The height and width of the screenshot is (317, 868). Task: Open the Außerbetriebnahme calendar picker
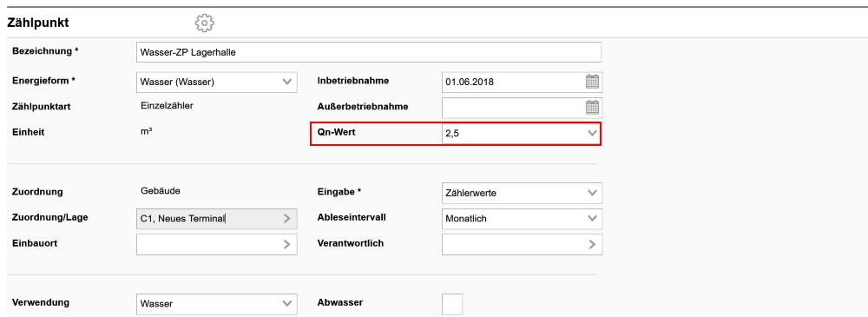click(592, 107)
